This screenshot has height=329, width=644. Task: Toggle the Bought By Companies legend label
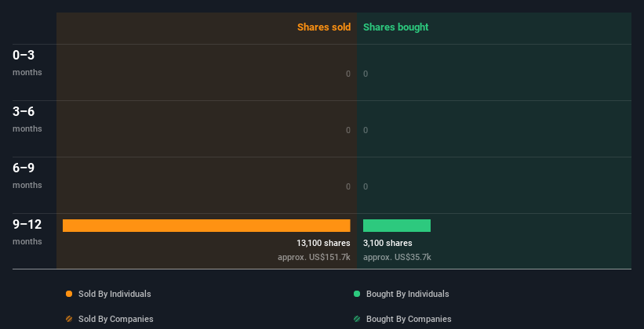coord(409,319)
